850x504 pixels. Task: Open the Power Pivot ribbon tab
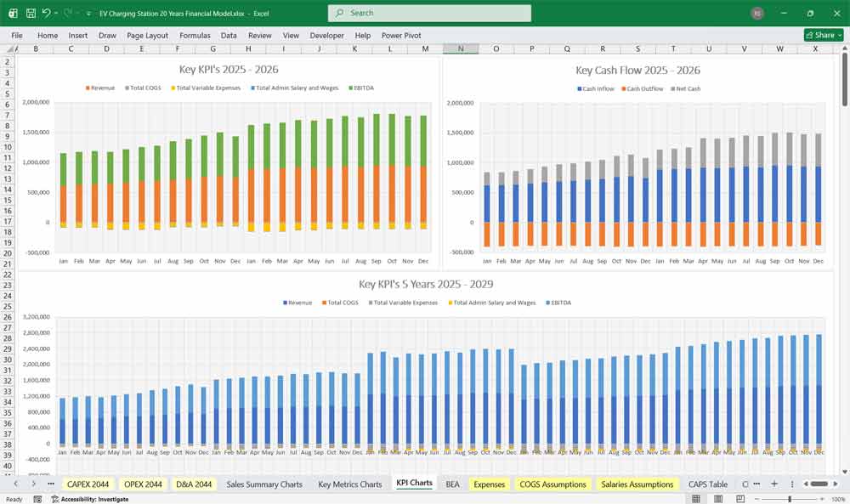400,36
